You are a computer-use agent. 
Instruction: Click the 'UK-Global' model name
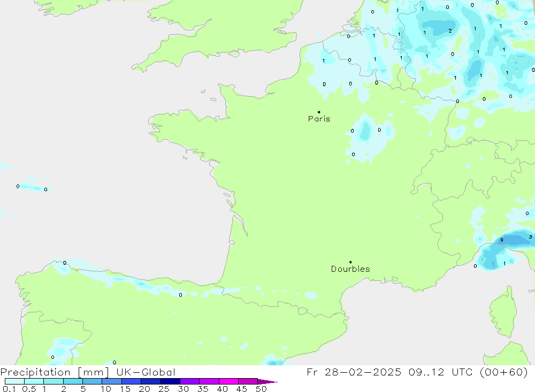point(146,372)
